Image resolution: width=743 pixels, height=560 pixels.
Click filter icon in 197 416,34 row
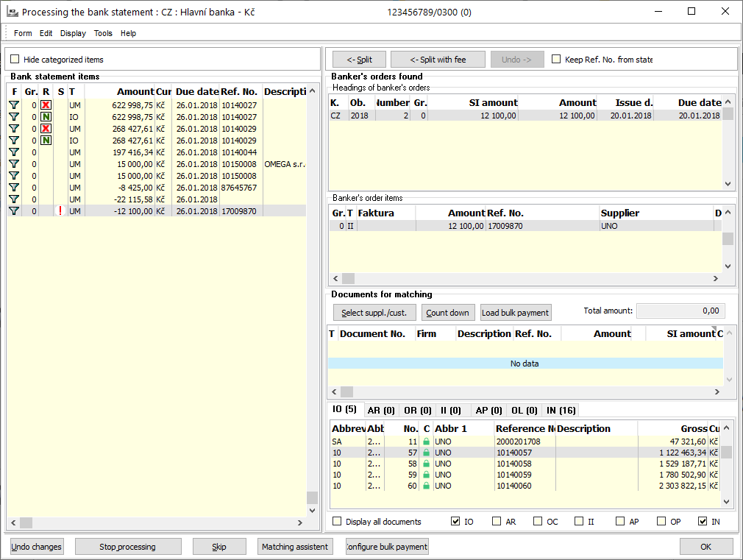click(14, 152)
